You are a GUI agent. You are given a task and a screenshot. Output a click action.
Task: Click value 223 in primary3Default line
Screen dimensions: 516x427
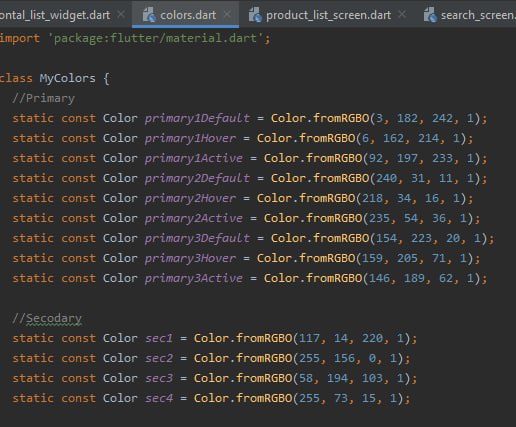pos(421,238)
